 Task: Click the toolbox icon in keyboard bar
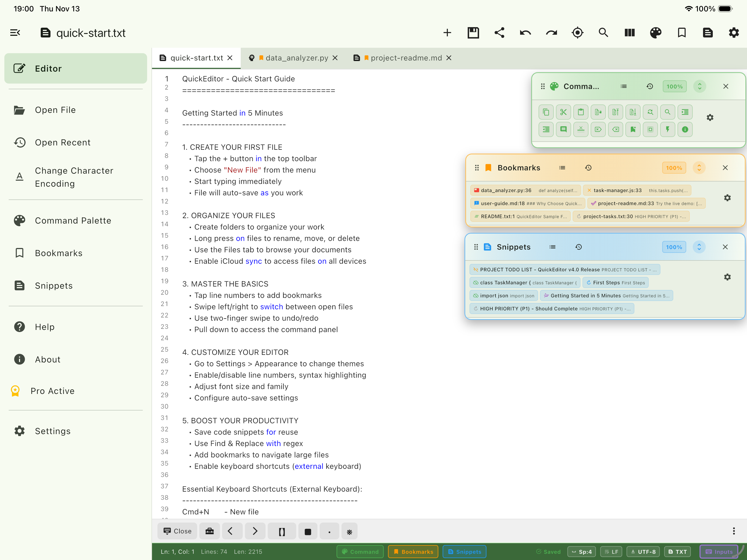pos(209,531)
